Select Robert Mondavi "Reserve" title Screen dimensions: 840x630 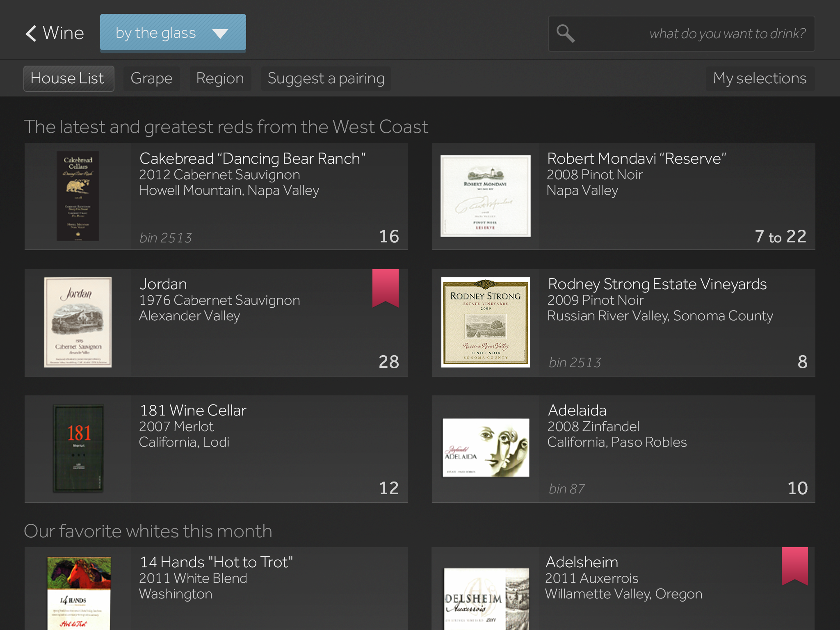637,159
